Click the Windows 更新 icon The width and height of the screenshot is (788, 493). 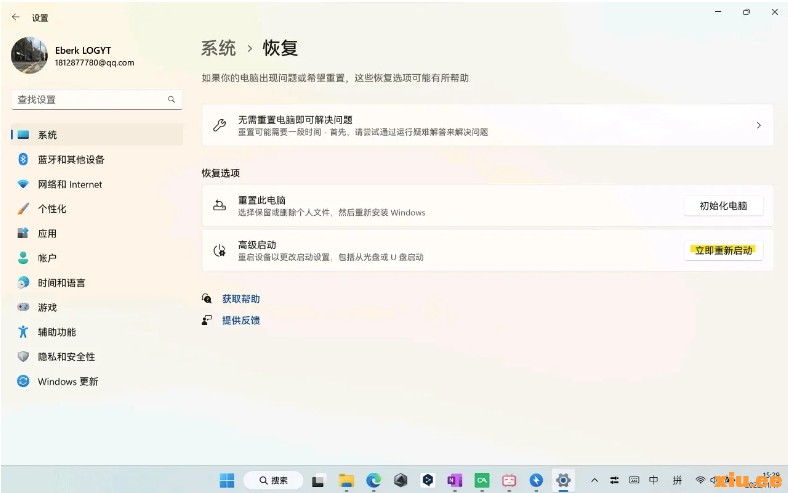tap(23, 381)
